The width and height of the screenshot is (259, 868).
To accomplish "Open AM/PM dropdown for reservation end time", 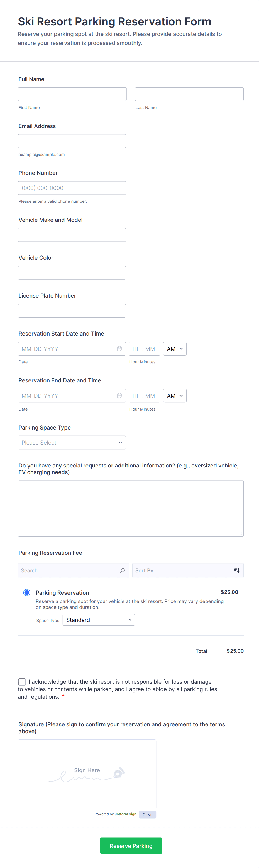I will tap(175, 396).
